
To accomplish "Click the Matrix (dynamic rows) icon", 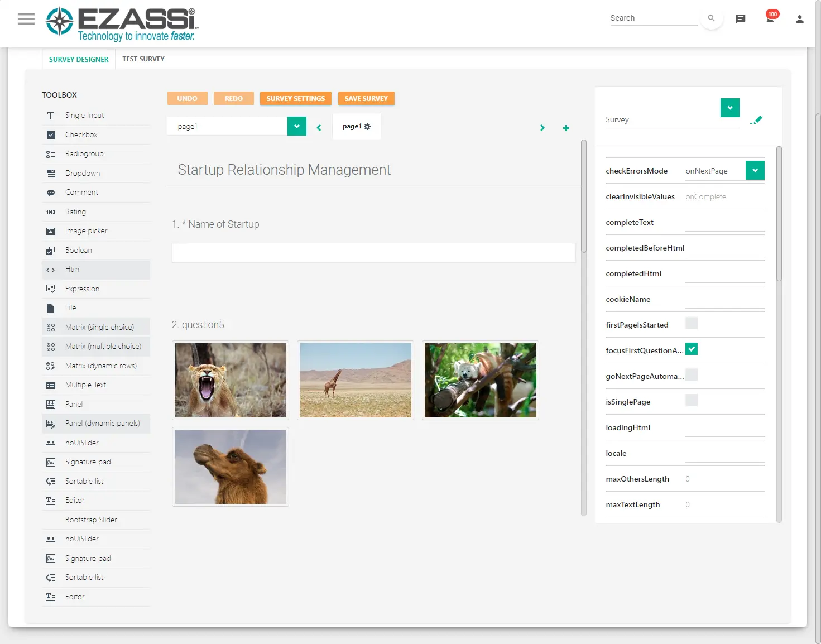I will point(51,366).
